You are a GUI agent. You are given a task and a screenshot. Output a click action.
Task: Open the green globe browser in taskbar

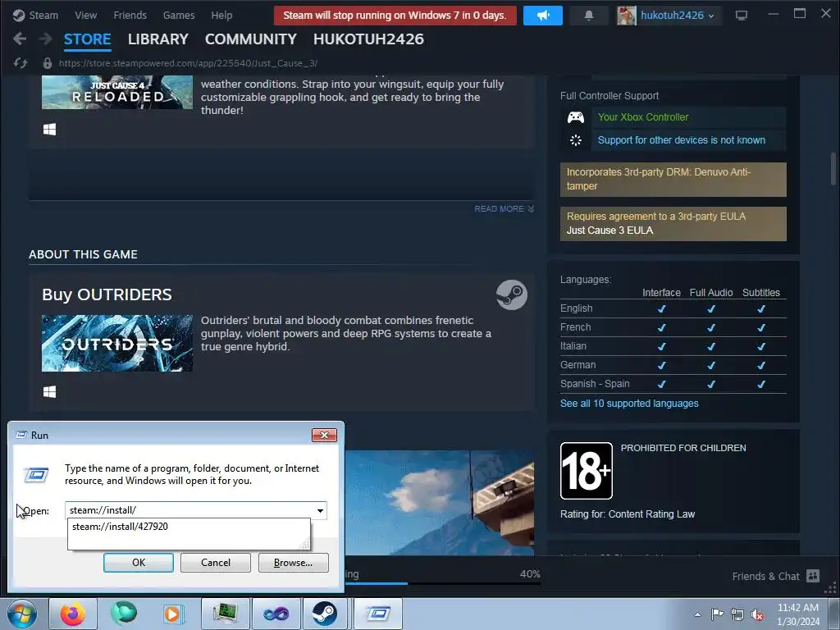pos(124,614)
